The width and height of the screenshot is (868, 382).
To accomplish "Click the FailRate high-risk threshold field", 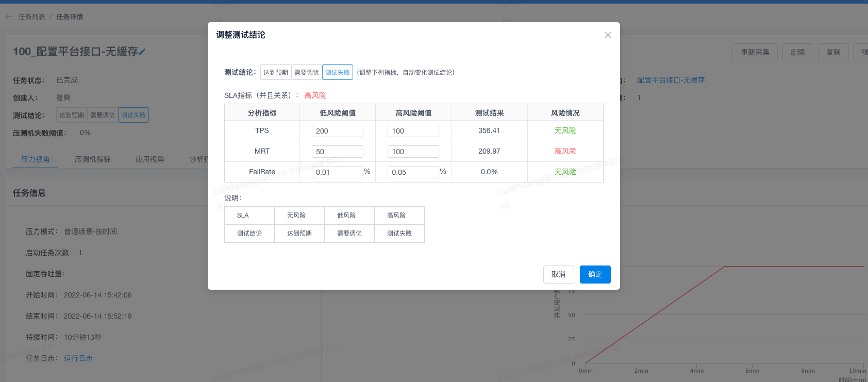I will [413, 172].
